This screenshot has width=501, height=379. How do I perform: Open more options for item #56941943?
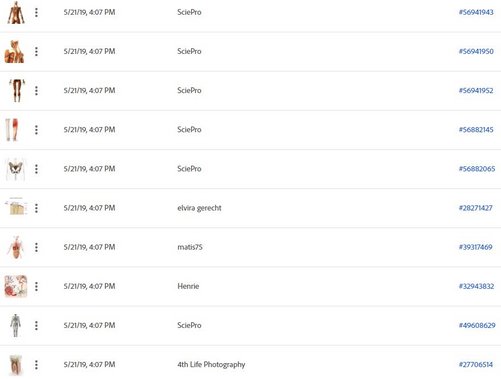(x=36, y=13)
